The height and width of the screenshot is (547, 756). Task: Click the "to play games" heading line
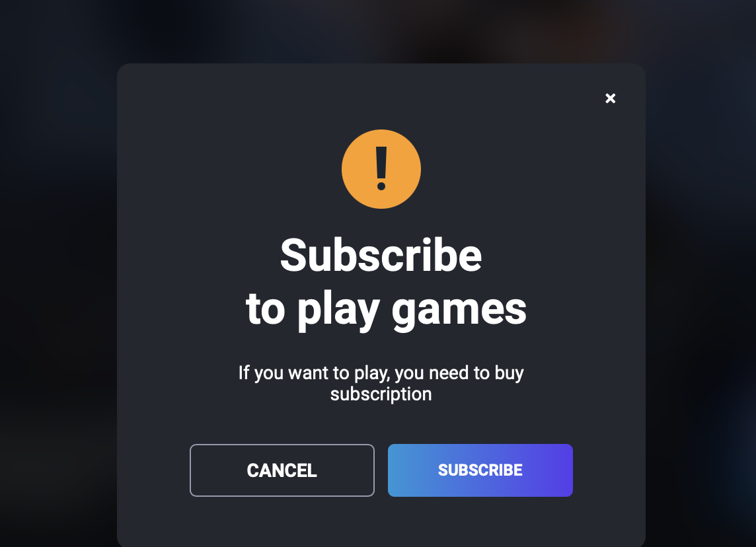coord(386,309)
